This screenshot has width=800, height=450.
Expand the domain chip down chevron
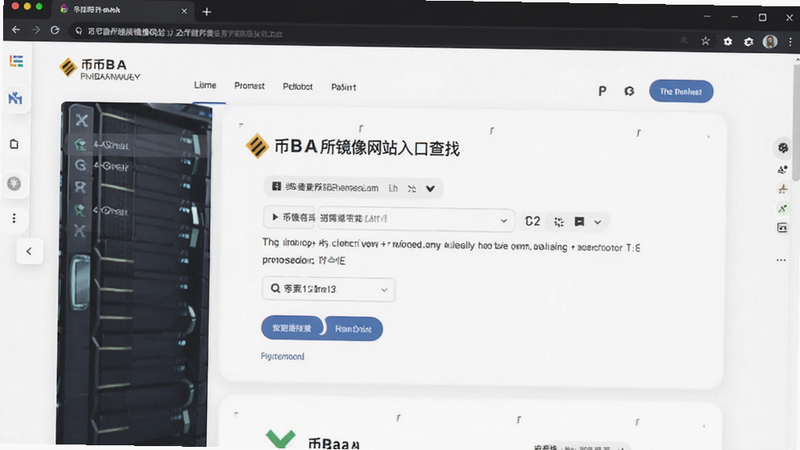(x=430, y=189)
